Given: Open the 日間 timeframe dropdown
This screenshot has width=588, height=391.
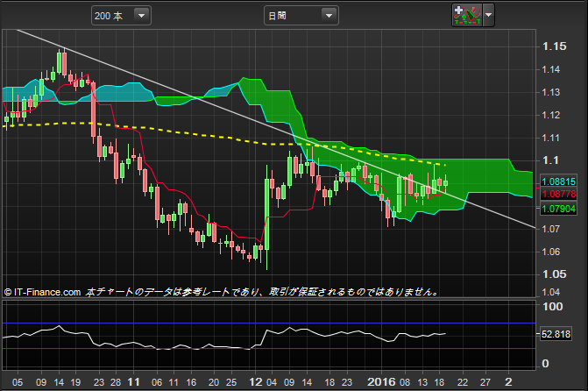Looking at the screenshot, I should (x=301, y=16).
